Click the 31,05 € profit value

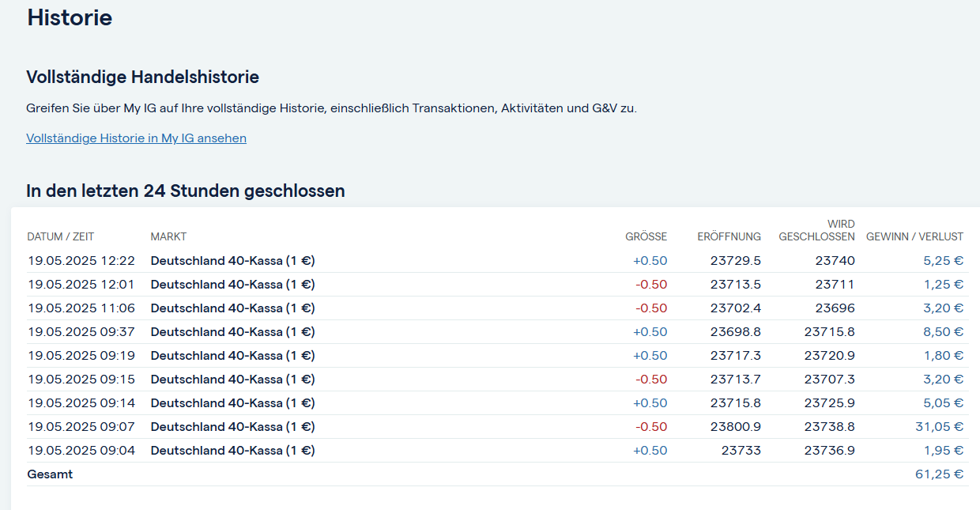coord(939,427)
